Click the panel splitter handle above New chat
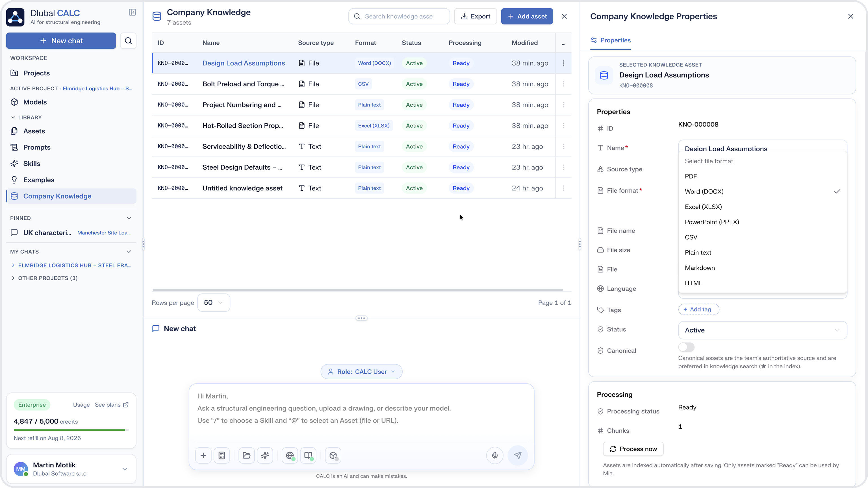The height and width of the screenshot is (488, 868). click(361, 318)
